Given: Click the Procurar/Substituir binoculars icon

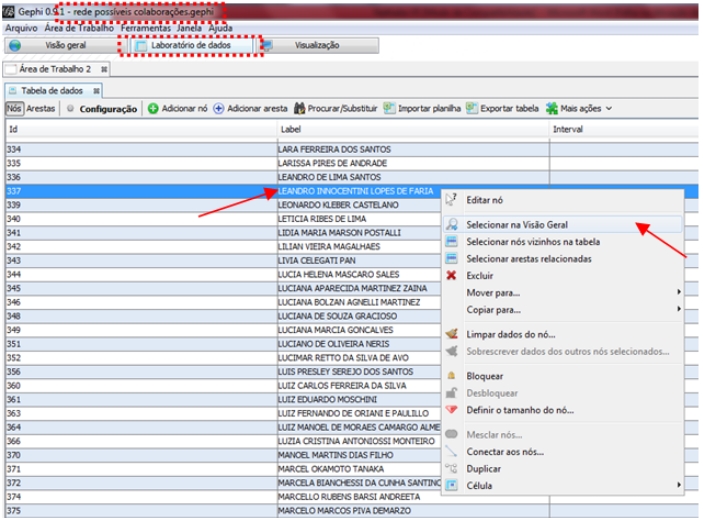Looking at the screenshot, I should pyautogui.click(x=300, y=108).
